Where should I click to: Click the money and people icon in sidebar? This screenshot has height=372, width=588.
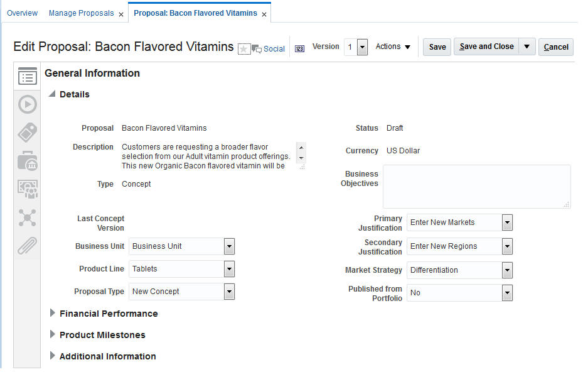(x=27, y=189)
